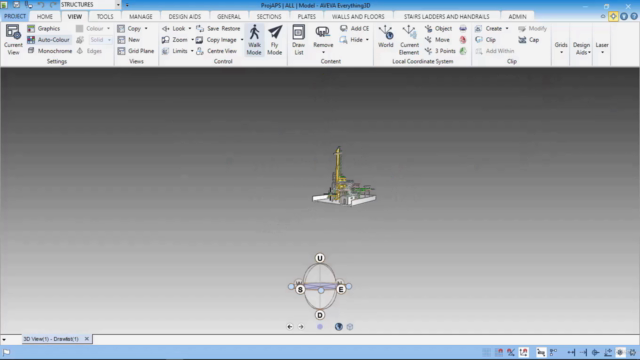The height and width of the screenshot is (360, 640).
Task: Click Add CE to view
Action: (x=354, y=29)
